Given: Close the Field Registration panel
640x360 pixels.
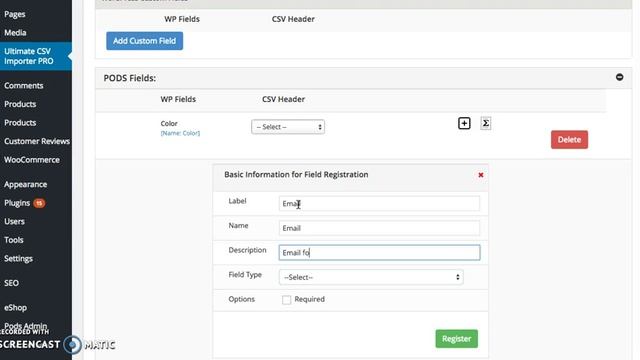Looking at the screenshot, I should [x=481, y=175].
